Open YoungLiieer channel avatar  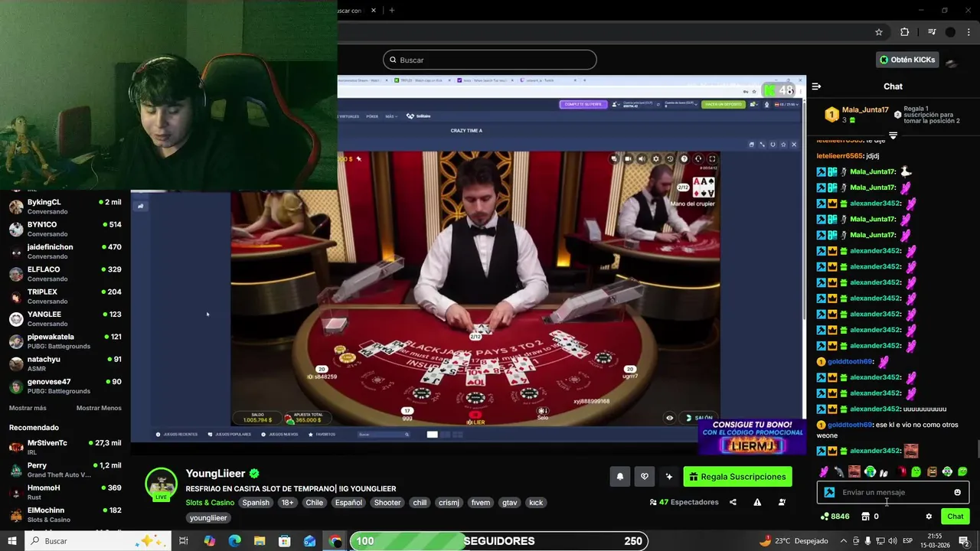(162, 484)
